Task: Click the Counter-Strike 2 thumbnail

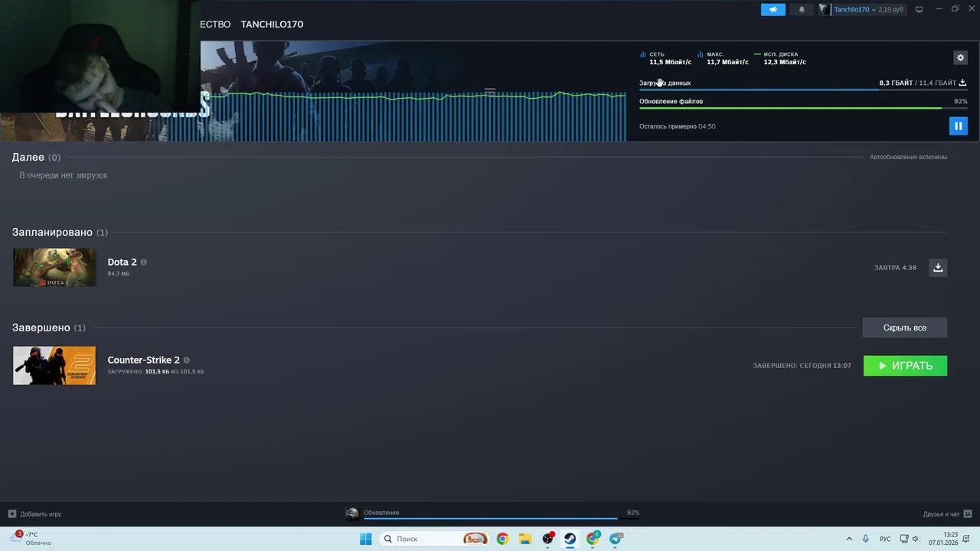Action: (54, 365)
